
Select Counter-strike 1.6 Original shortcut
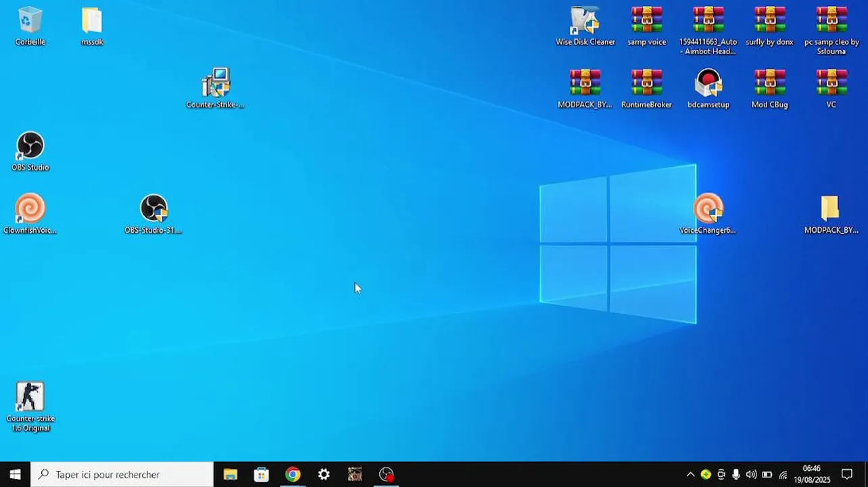click(30, 407)
